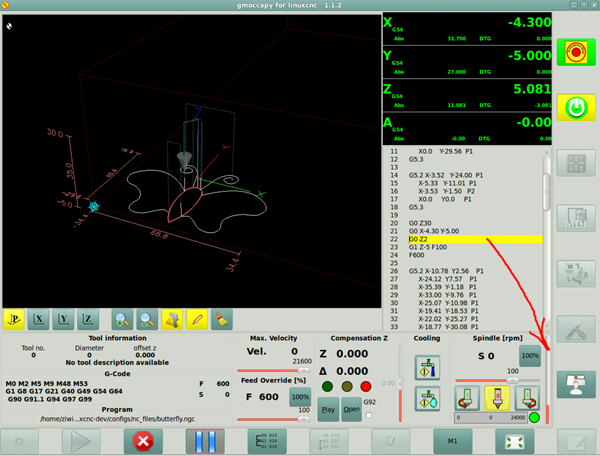The image size is (600, 456).
Task: Zoom out of the preview
Action: [147, 319]
